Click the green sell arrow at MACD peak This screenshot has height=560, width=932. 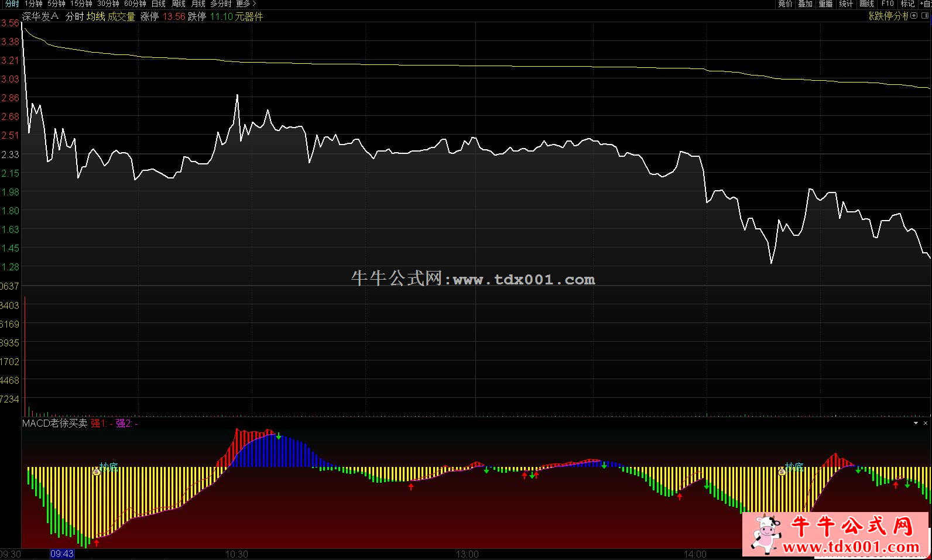tap(279, 437)
